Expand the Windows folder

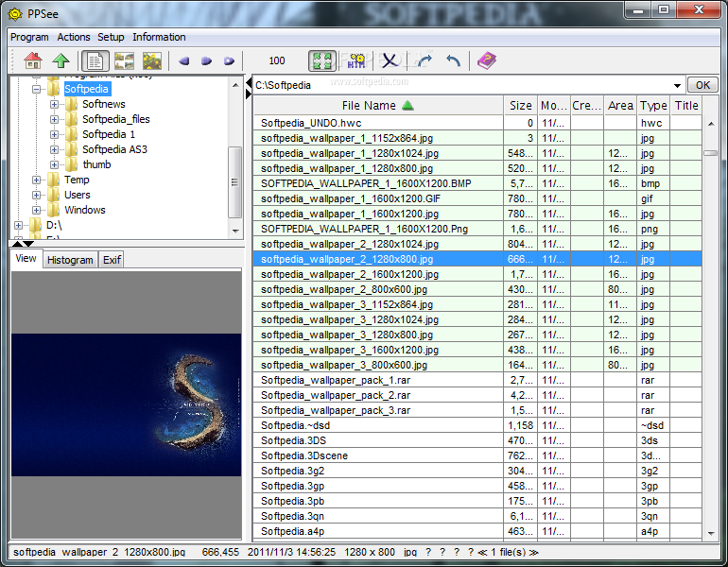pyautogui.click(x=36, y=210)
